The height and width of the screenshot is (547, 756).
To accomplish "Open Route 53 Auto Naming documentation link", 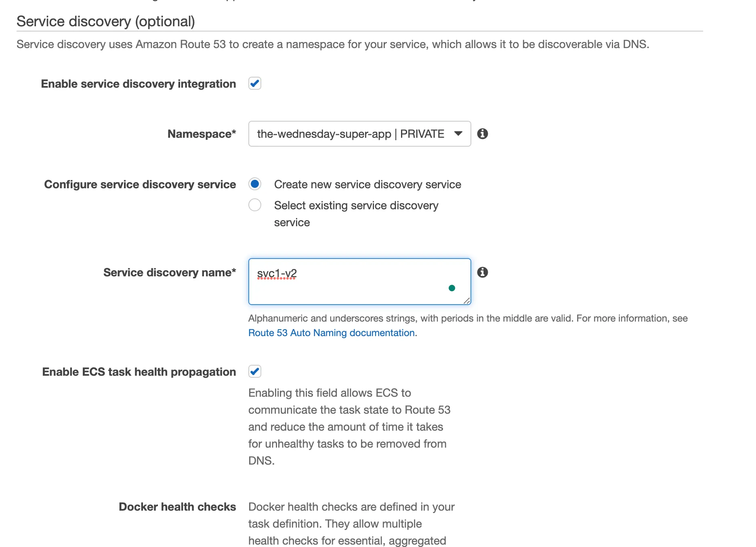I will point(332,333).
